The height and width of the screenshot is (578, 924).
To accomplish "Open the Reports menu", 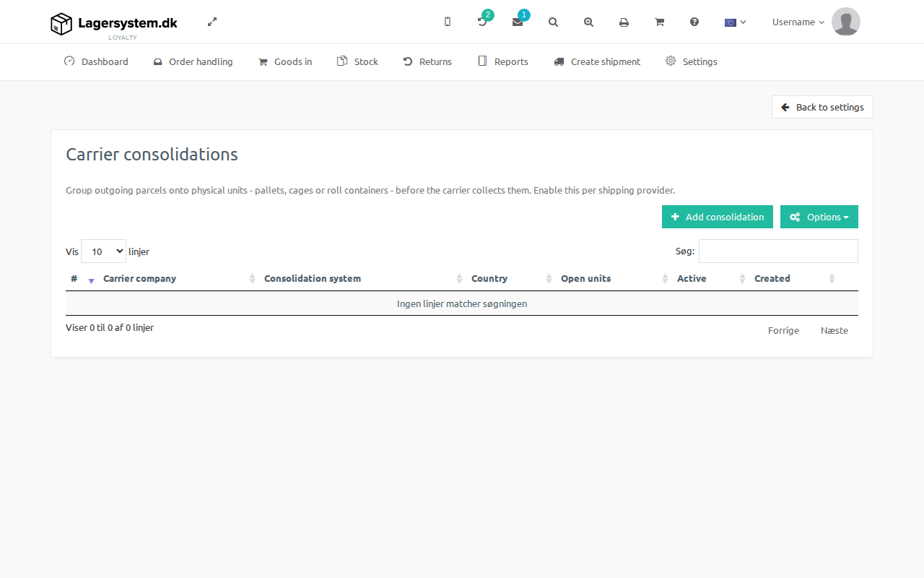I will point(503,61).
